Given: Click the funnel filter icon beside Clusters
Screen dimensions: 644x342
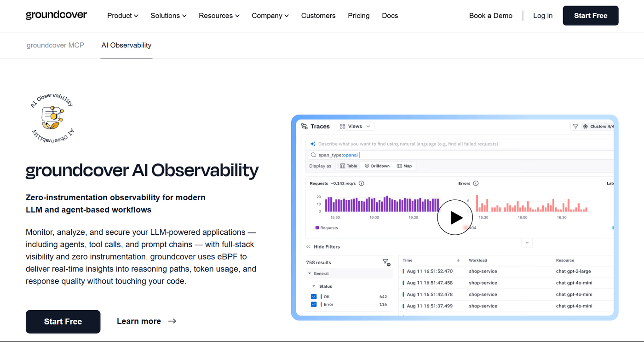Looking at the screenshot, I should point(575,126).
